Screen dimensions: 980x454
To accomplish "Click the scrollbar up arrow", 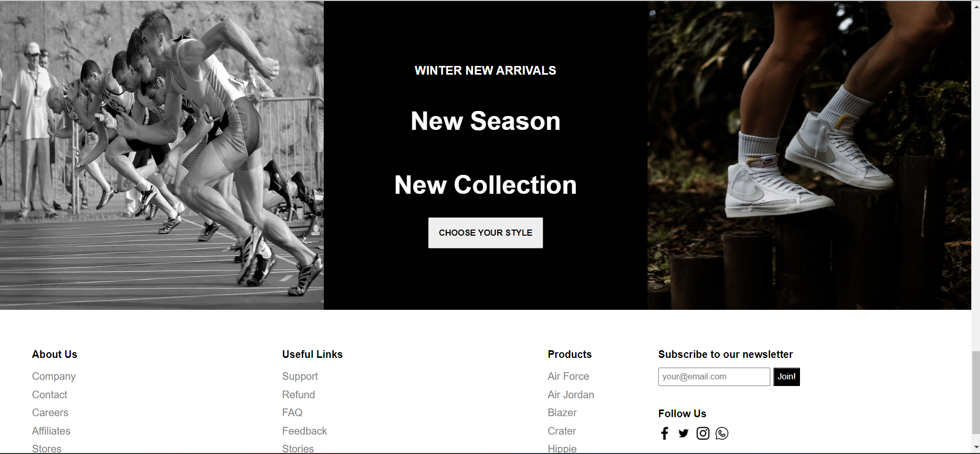I will point(976,4).
